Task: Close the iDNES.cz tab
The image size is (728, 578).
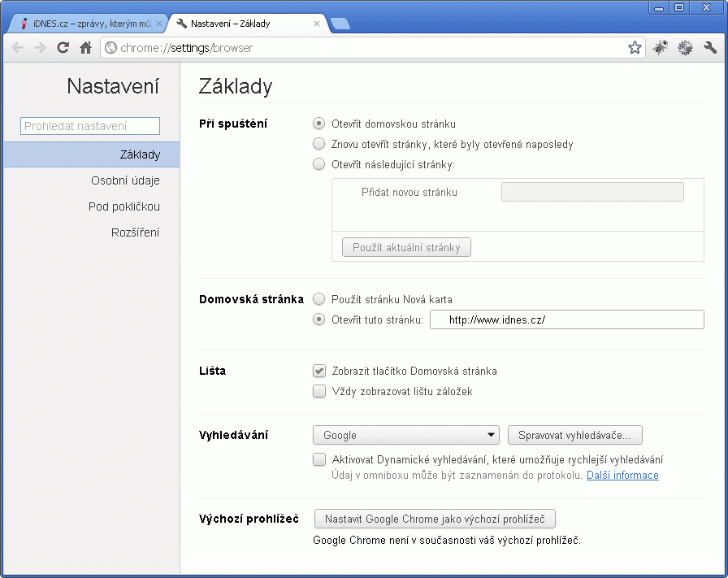Action: click(x=158, y=24)
